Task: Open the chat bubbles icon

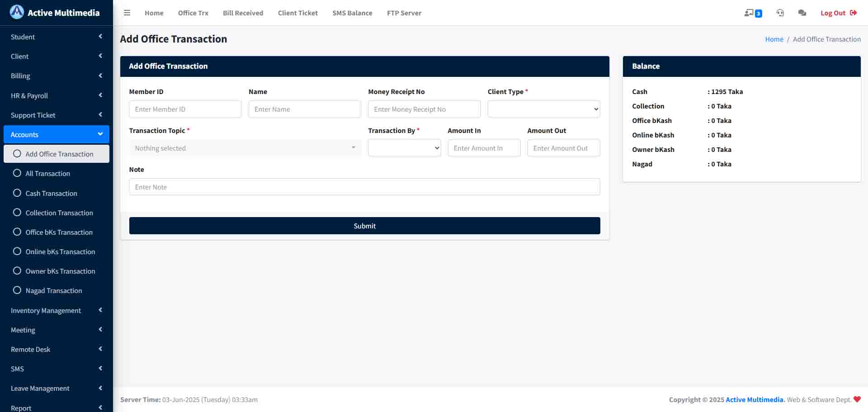Action: [802, 13]
